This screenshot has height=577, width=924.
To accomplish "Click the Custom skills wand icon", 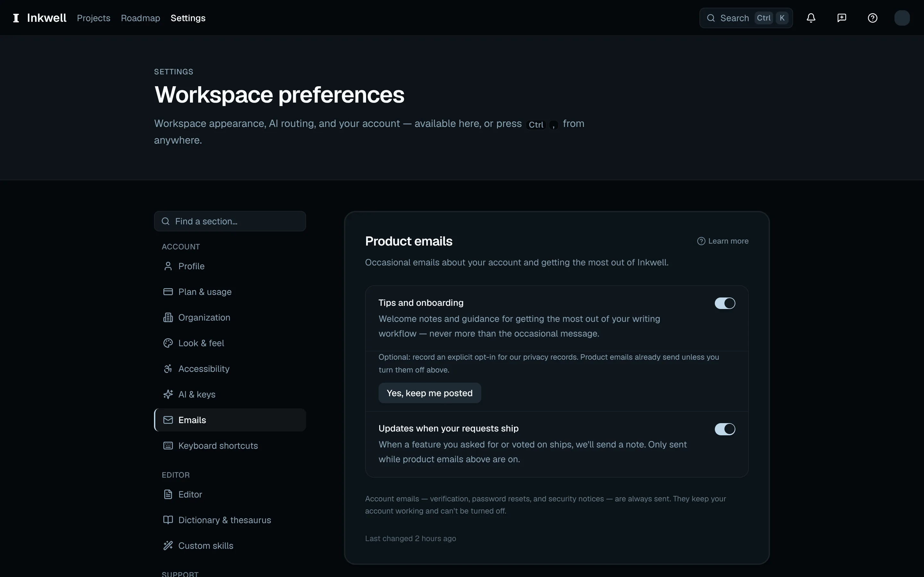I will (168, 546).
